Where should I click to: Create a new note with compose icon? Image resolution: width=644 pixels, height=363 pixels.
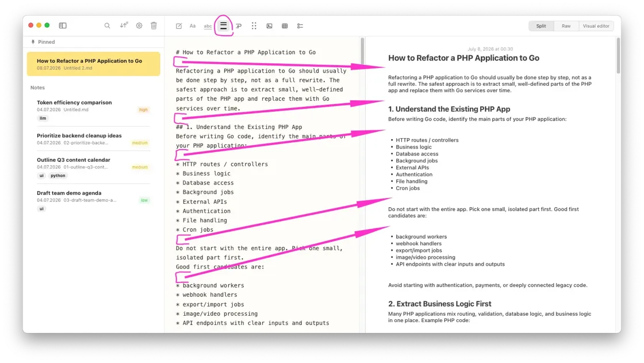pyautogui.click(x=179, y=26)
